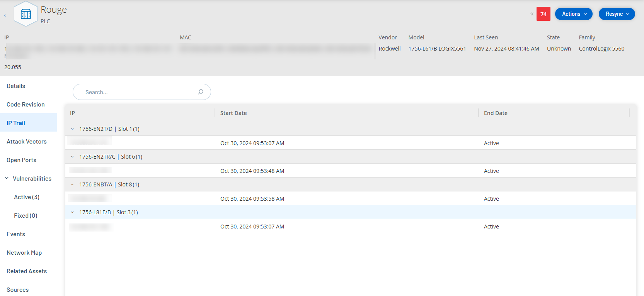Open the Network Map page
Image resolution: width=644 pixels, height=296 pixels.
[x=24, y=253]
